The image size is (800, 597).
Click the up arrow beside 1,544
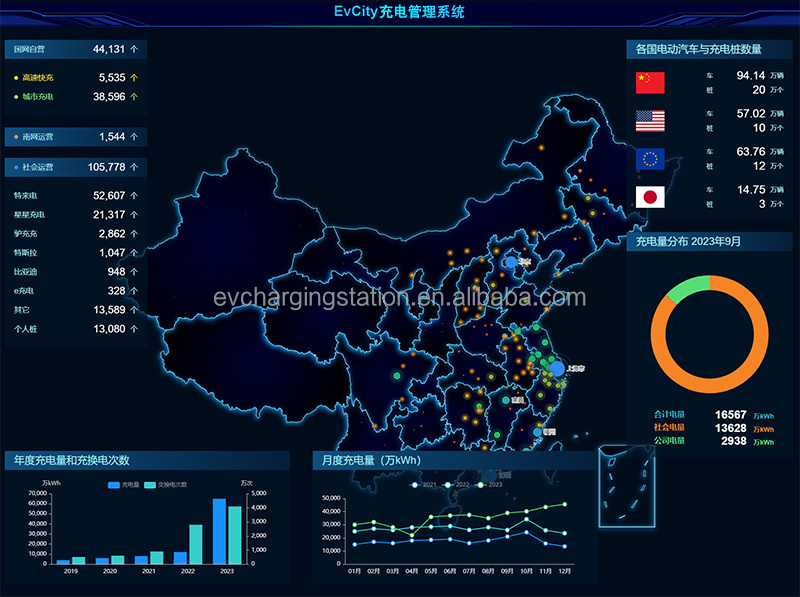pyautogui.click(x=134, y=137)
